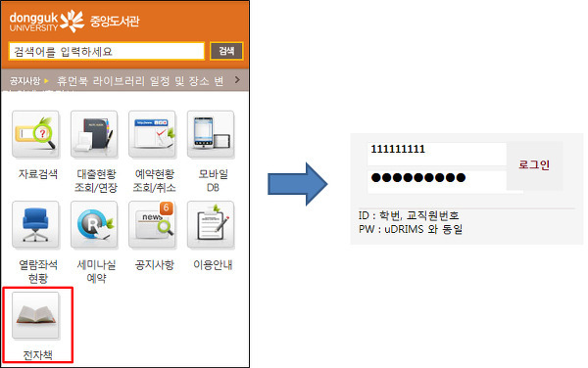Click the 공지사항 ticker label
Screen dimensions: 588x368
tap(24, 81)
